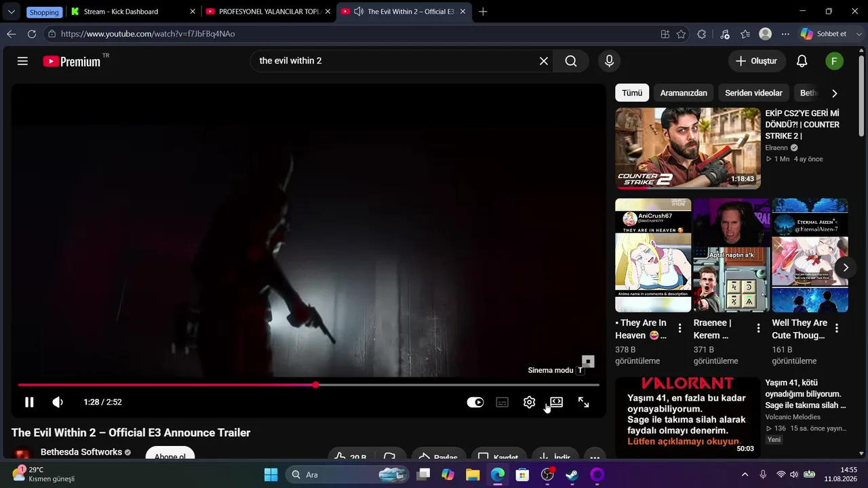Add page to favorites with the star
The height and width of the screenshot is (488, 868).
tap(681, 34)
